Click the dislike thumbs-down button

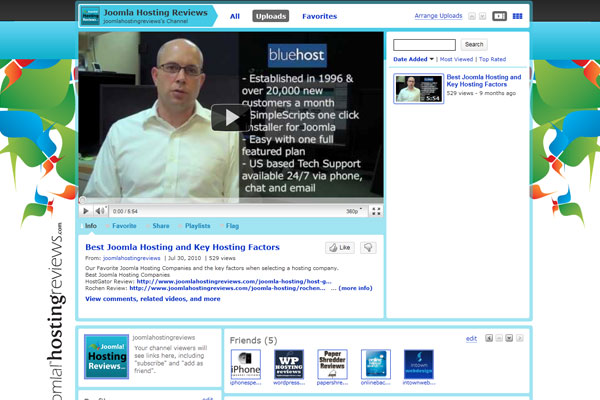tap(368, 248)
